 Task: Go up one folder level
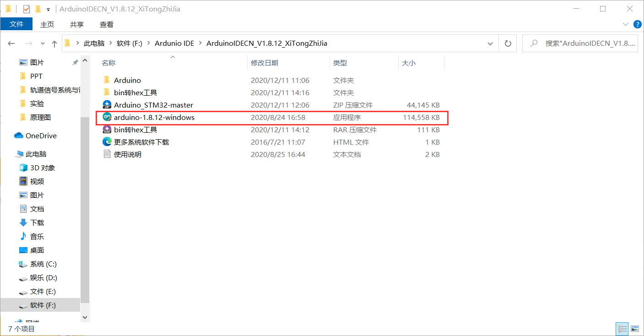[x=54, y=43]
